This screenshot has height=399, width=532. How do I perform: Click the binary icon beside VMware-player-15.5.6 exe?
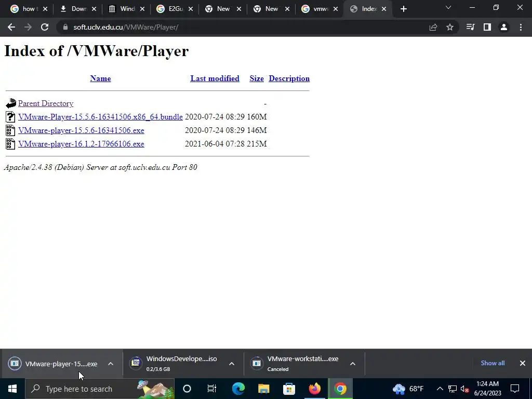[10, 130]
